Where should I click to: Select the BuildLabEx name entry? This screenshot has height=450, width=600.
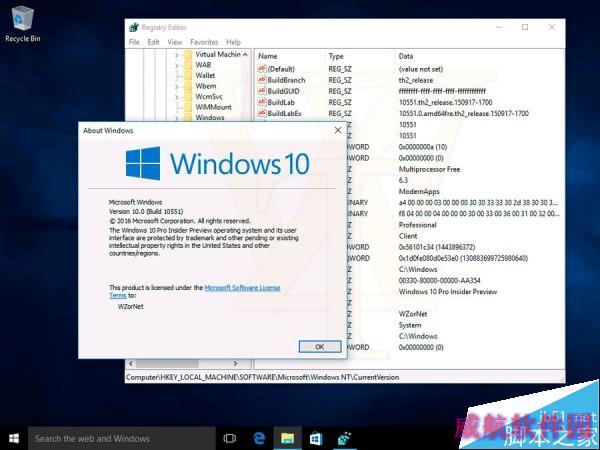pos(284,113)
